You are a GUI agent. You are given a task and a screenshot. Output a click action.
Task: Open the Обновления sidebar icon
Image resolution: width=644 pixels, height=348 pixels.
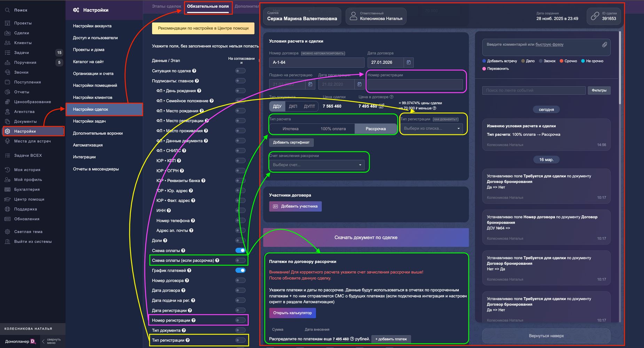(x=7, y=219)
